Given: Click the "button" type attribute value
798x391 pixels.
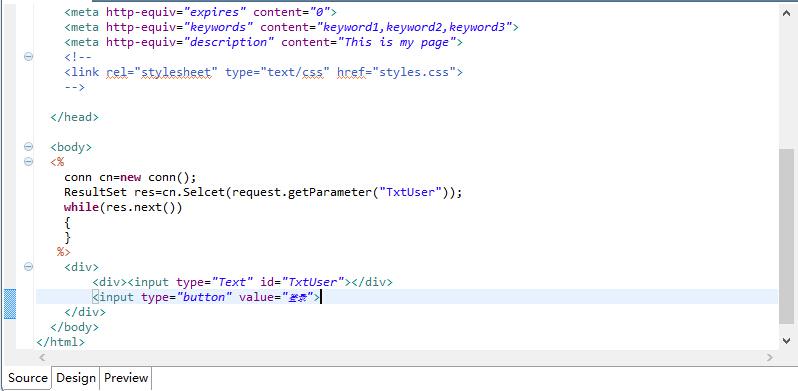Looking at the screenshot, I should click(x=204, y=297).
